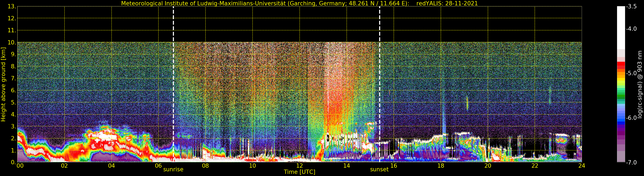Click the height-axis tick label "0."
644x176 pixels.
coord(13,162)
